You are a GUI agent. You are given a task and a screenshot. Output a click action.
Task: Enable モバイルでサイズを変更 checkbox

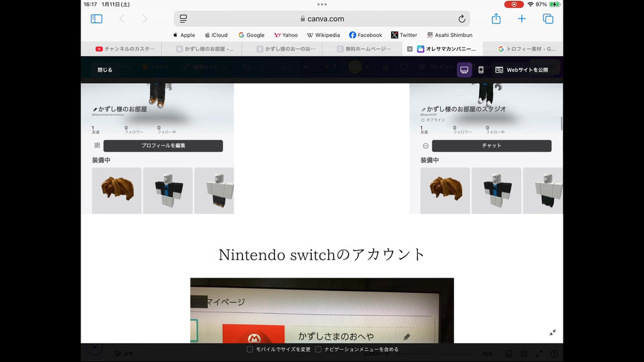click(x=250, y=349)
